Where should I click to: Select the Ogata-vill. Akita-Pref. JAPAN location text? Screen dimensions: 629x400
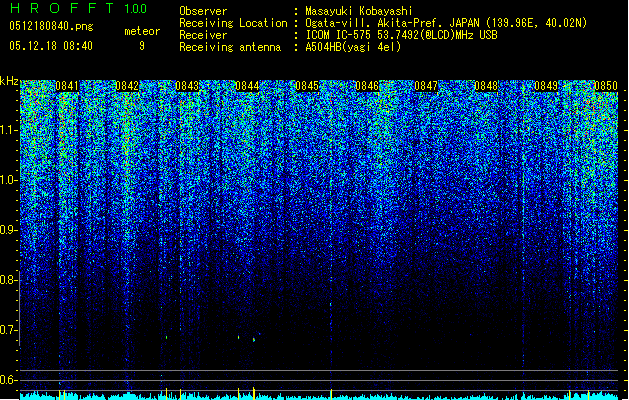[x=446, y=23]
